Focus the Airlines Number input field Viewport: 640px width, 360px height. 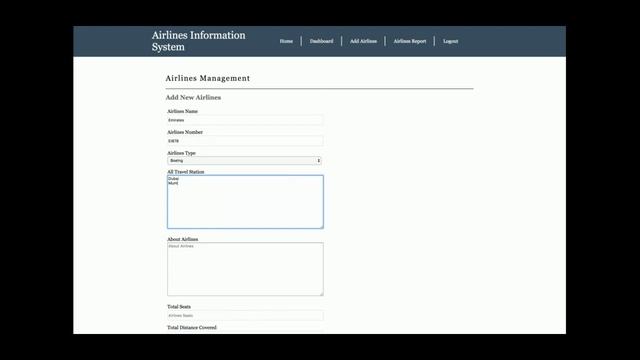[245, 141]
